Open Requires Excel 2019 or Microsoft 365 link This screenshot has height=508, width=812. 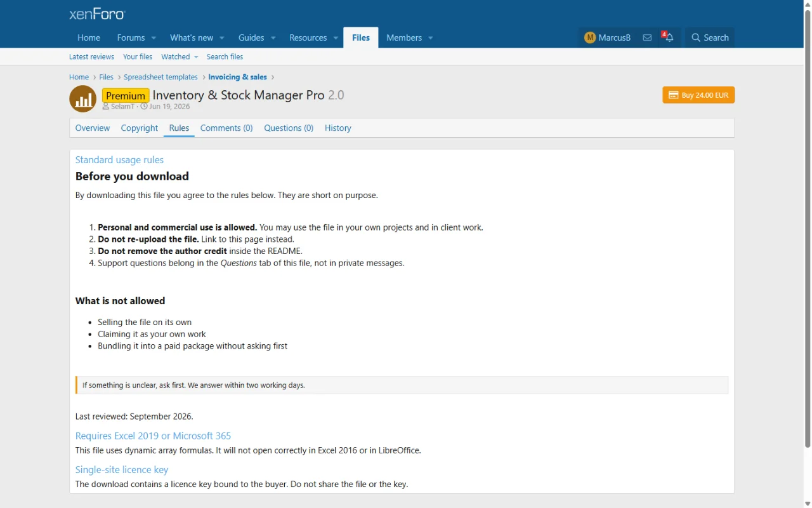pos(153,436)
